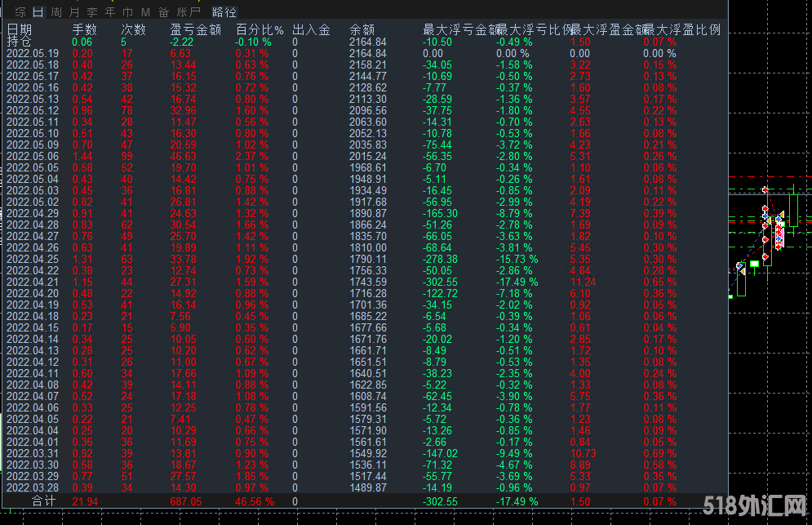The width and height of the screenshot is (812, 525).
Task: Click balance 2164.84 in the 持仓 row
Action: pyautogui.click(x=368, y=42)
